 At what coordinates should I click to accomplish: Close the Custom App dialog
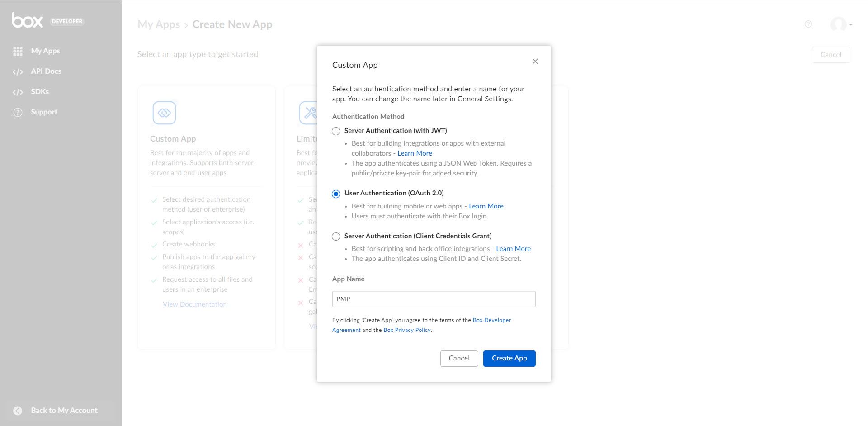(x=535, y=61)
